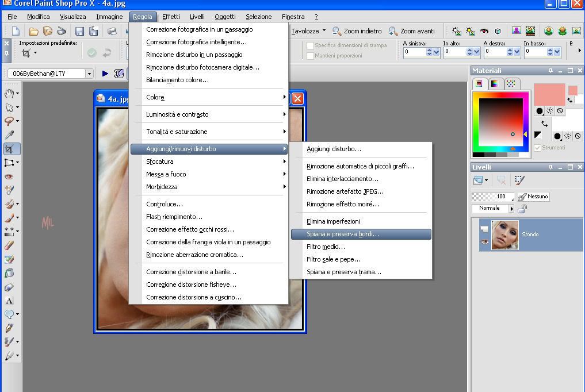Image resolution: width=585 pixels, height=392 pixels.
Task: Click Zoom indietro magnifier button
Action: point(357,31)
